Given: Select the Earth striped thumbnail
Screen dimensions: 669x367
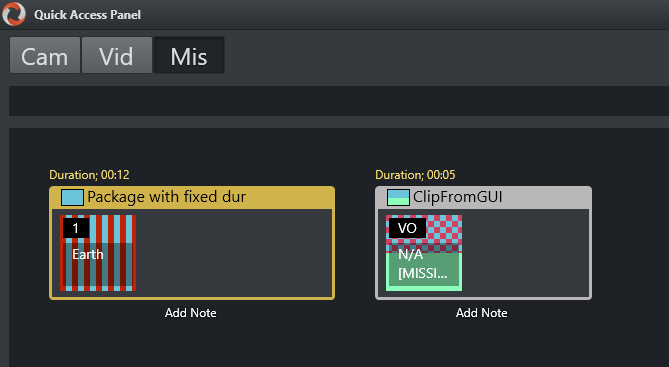Looking at the screenshot, I should click(x=98, y=253).
